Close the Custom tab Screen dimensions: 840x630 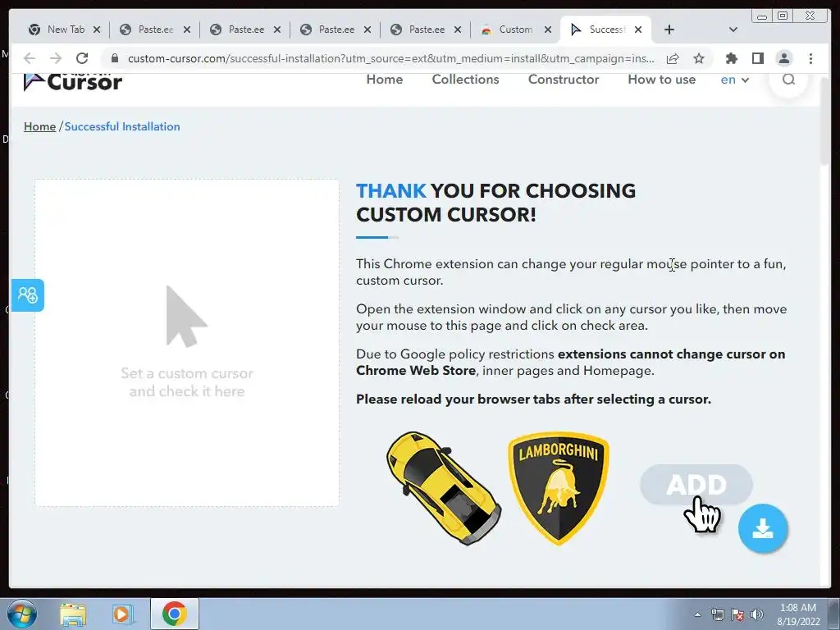coord(547,30)
